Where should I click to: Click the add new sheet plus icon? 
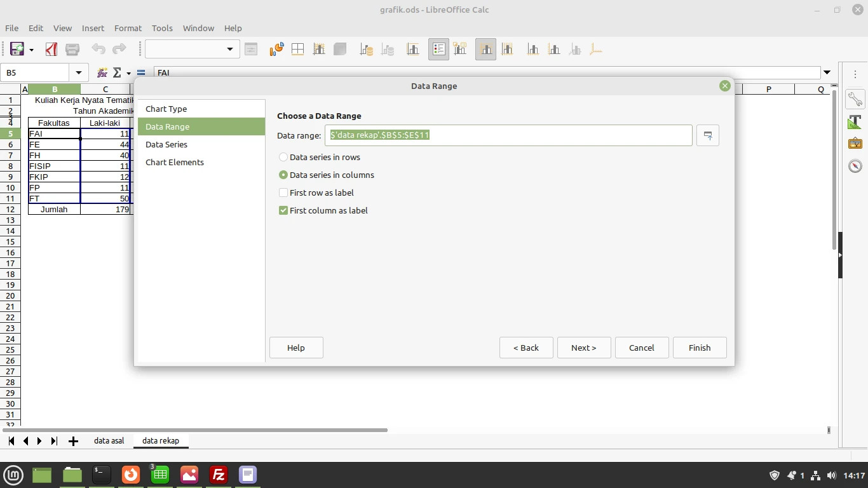[x=73, y=441]
